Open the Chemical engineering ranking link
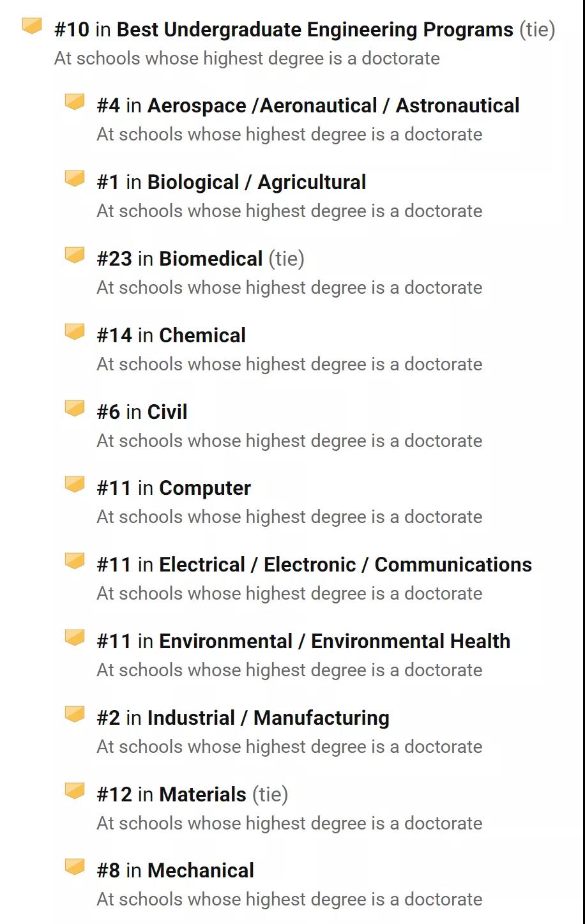585x924 pixels. [x=202, y=335]
